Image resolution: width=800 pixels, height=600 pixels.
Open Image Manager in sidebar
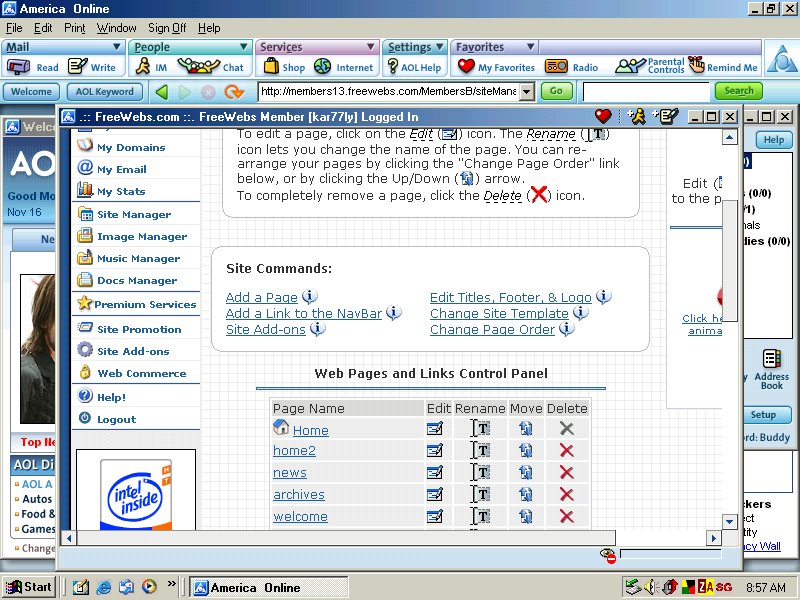tap(142, 237)
